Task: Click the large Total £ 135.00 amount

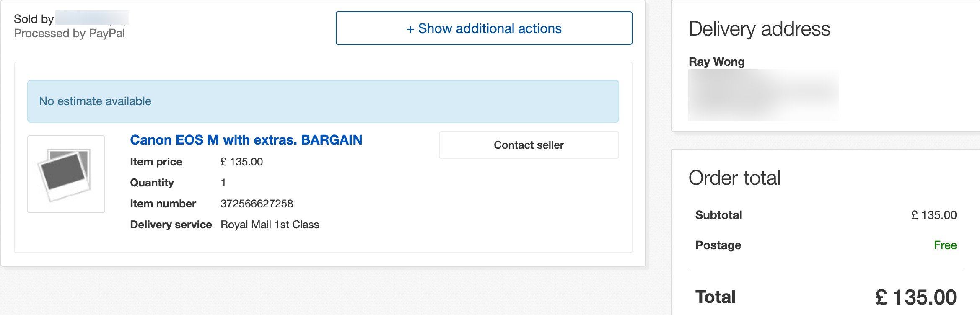Action: (x=915, y=297)
